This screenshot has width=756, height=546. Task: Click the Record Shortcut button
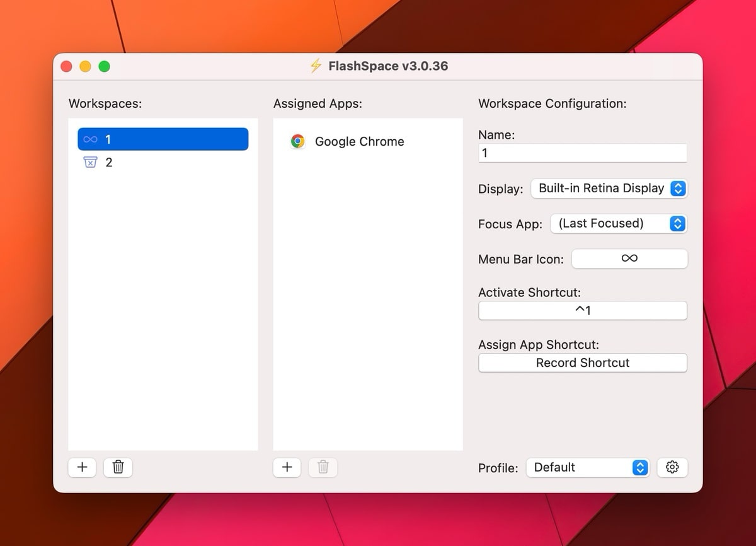(x=582, y=363)
